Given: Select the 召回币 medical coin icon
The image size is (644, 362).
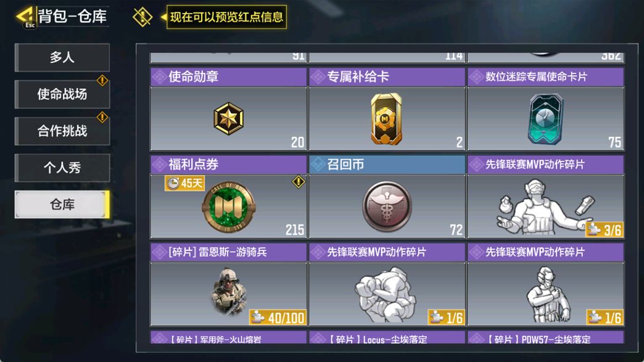Looking at the screenshot, I should click(387, 207).
